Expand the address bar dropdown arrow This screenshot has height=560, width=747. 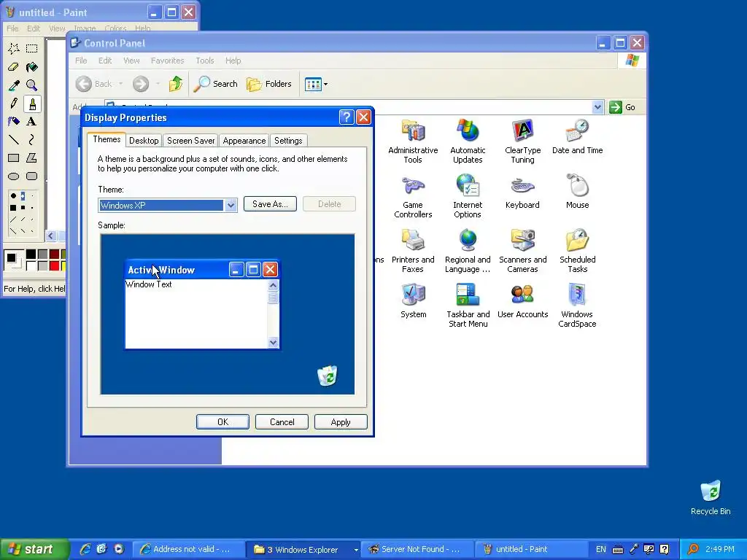coord(597,107)
